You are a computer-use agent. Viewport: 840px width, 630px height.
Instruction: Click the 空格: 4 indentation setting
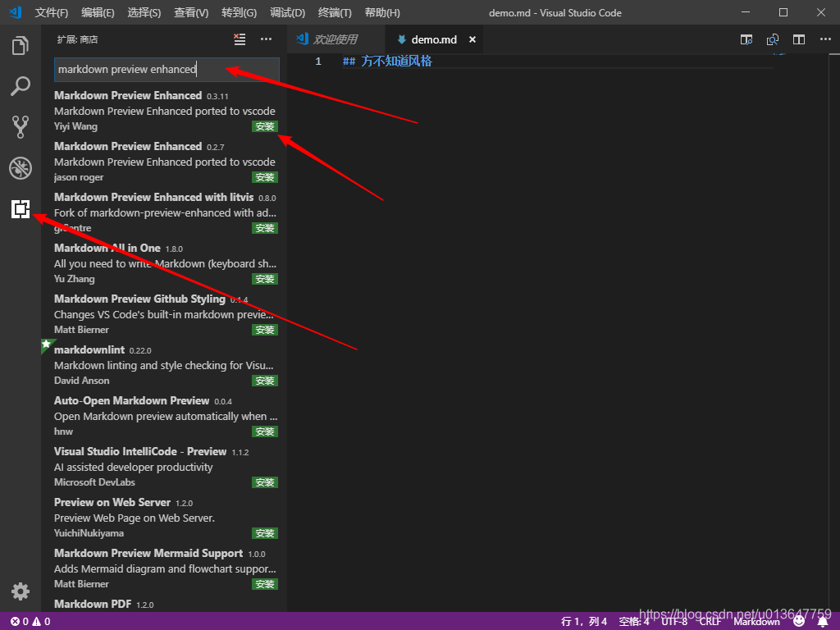point(634,622)
